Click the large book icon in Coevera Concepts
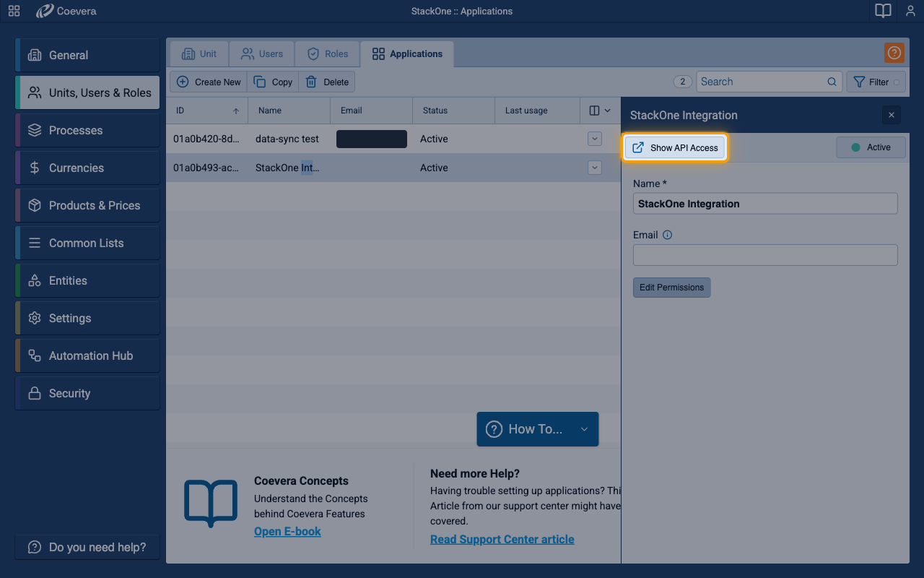The height and width of the screenshot is (578, 924). (211, 503)
